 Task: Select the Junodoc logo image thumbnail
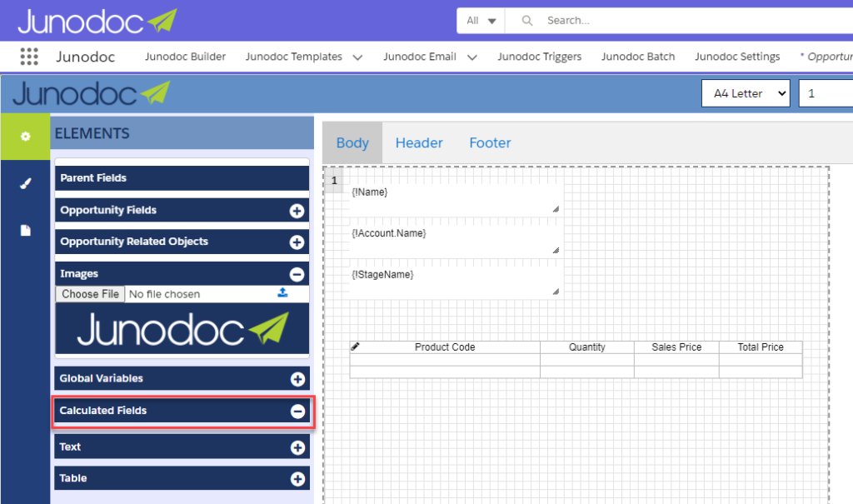(x=182, y=329)
